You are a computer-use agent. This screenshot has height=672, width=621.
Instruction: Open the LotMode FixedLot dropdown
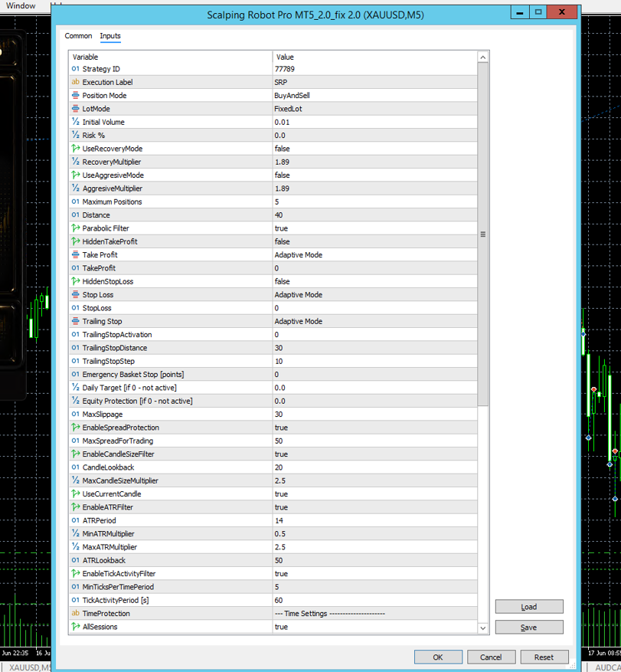(374, 109)
